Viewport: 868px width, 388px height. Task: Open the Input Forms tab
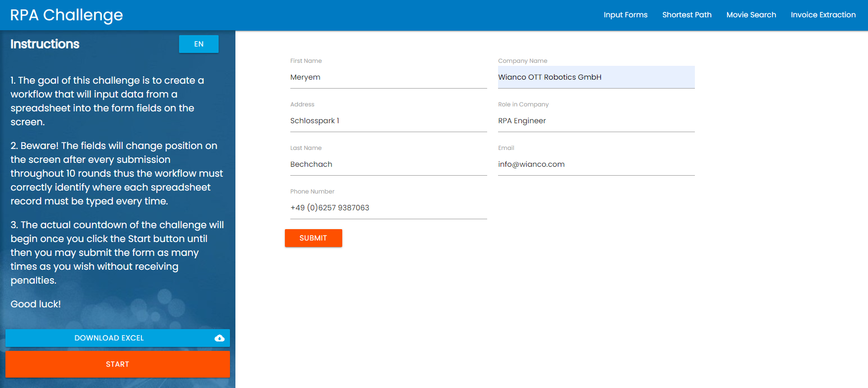(x=625, y=15)
